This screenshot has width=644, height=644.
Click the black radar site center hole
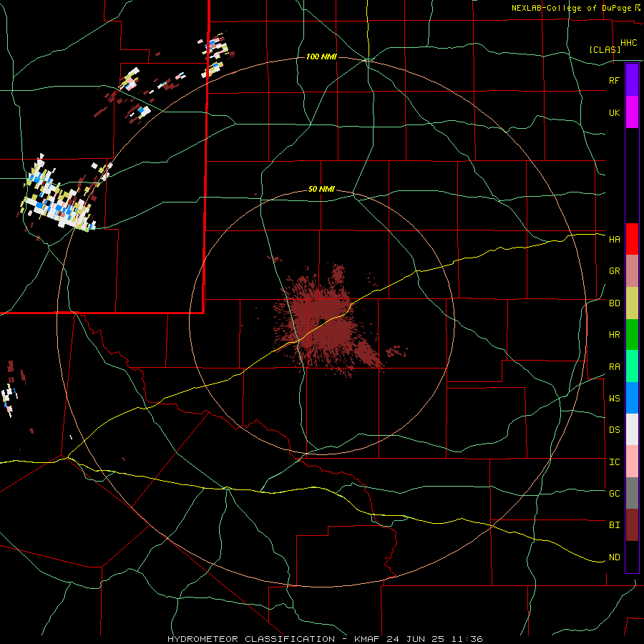coord(322,321)
